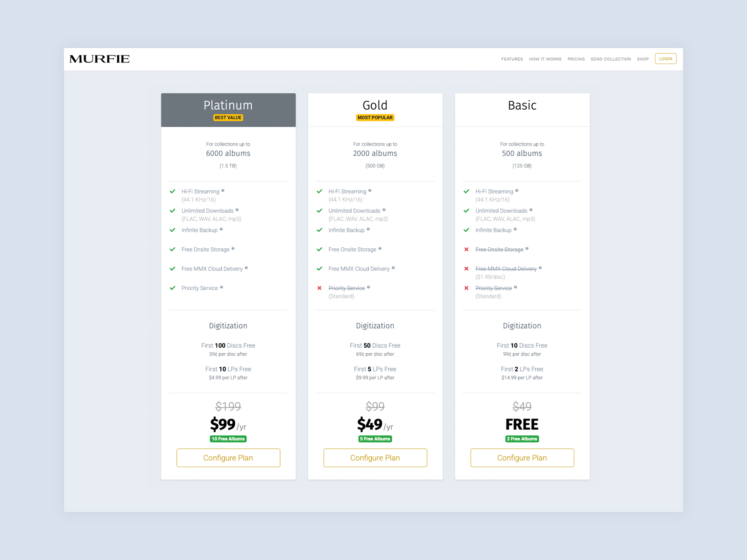Click Gold Unlimited Downloads info icon
The height and width of the screenshot is (560, 747).
384,210
